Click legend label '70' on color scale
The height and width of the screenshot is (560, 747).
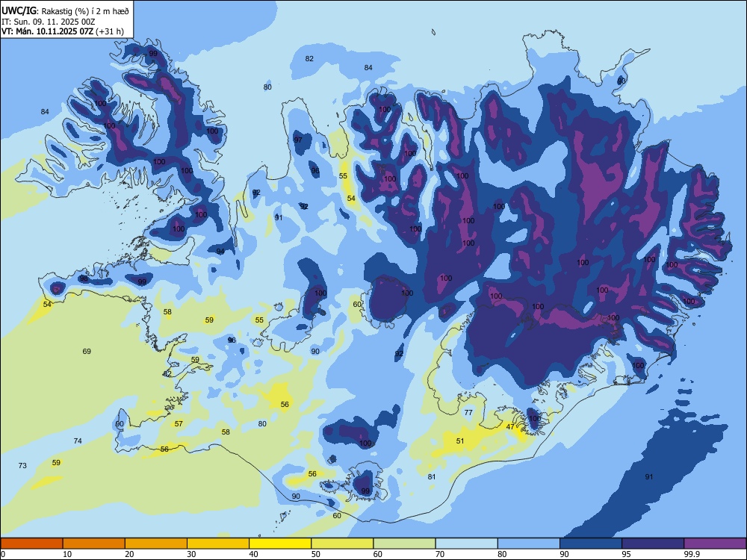pyautogui.click(x=440, y=554)
